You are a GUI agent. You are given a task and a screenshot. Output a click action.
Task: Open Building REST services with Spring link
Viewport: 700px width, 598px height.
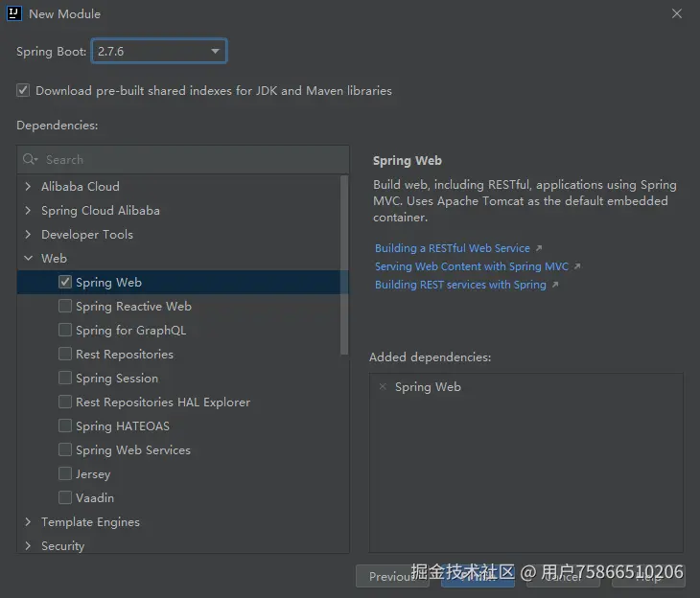pyautogui.click(x=460, y=285)
